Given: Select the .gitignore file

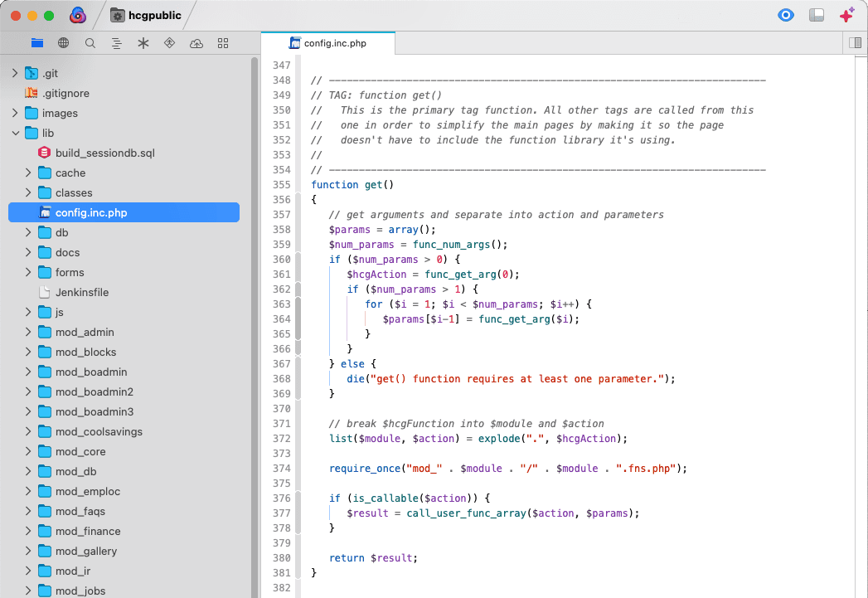Looking at the screenshot, I should point(65,93).
